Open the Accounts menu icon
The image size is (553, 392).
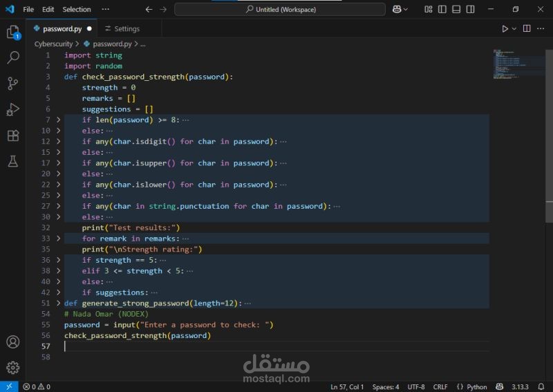(x=13, y=342)
